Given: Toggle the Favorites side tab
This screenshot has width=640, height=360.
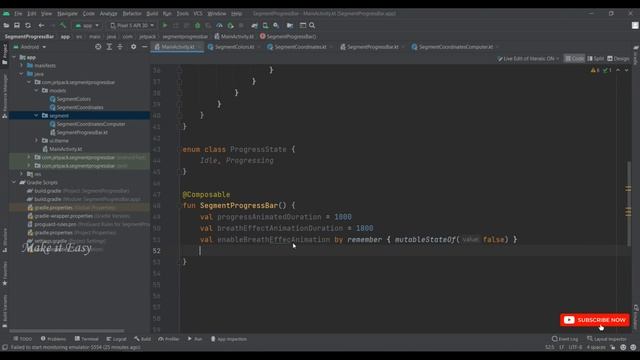Looking at the screenshot, I should (x=4, y=273).
